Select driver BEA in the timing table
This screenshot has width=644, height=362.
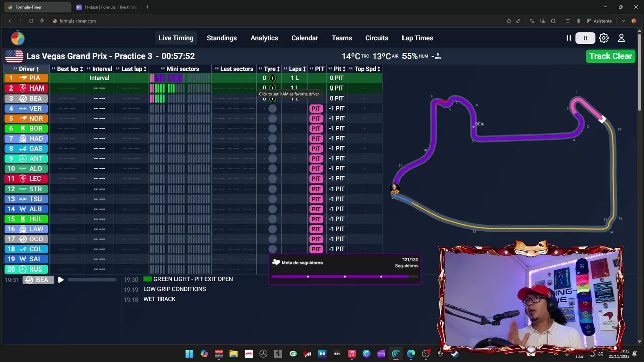tap(26, 98)
